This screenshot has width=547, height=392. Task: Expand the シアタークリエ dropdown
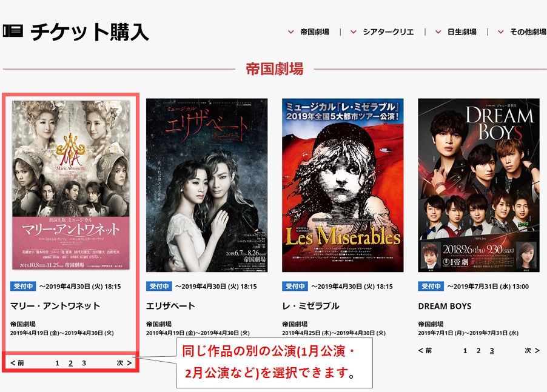[382, 32]
